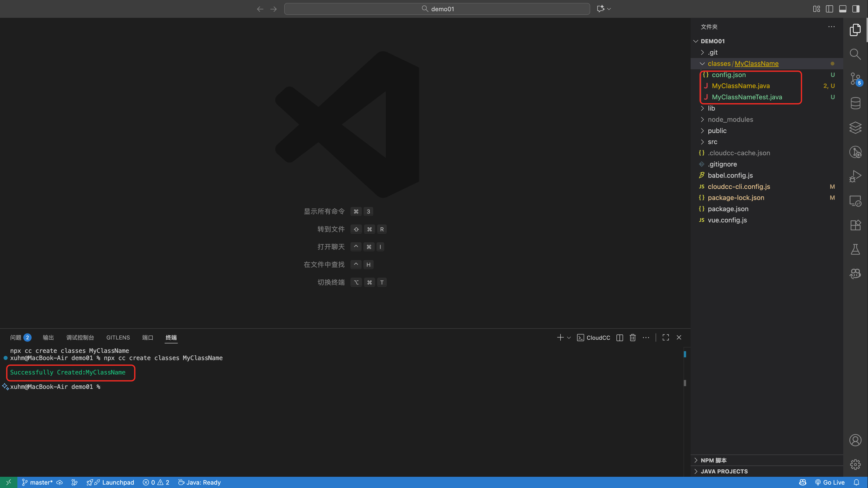Switch to the 问题 problems tab

[16, 337]
